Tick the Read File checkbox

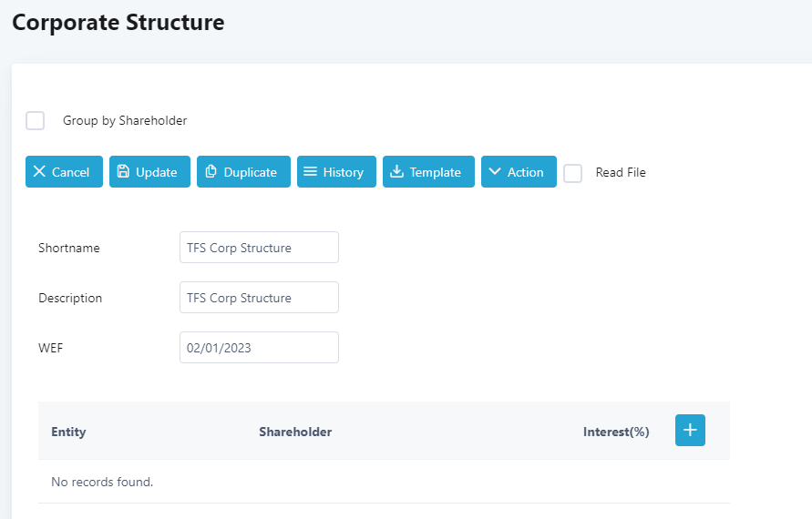point(572,173)
